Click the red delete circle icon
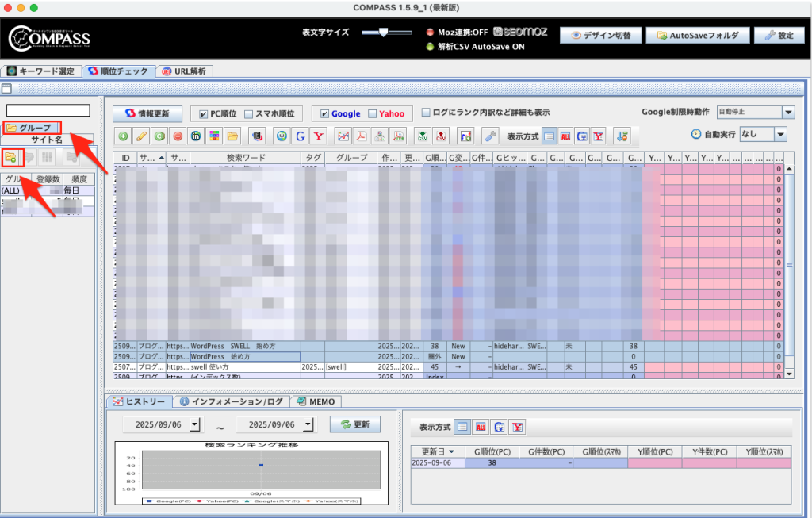 tap(178, 136)
